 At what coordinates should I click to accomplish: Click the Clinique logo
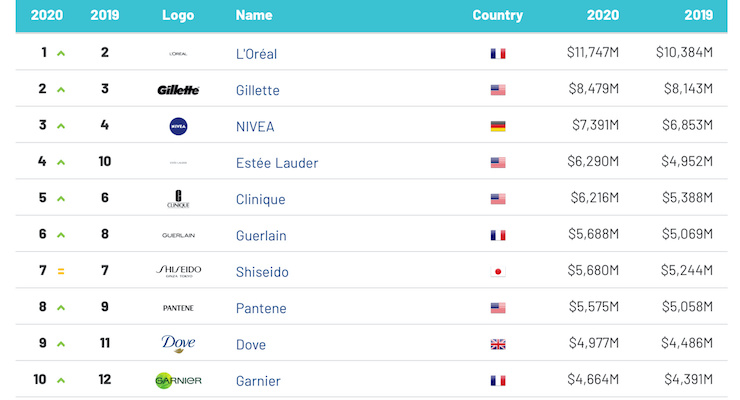point(178,199)
